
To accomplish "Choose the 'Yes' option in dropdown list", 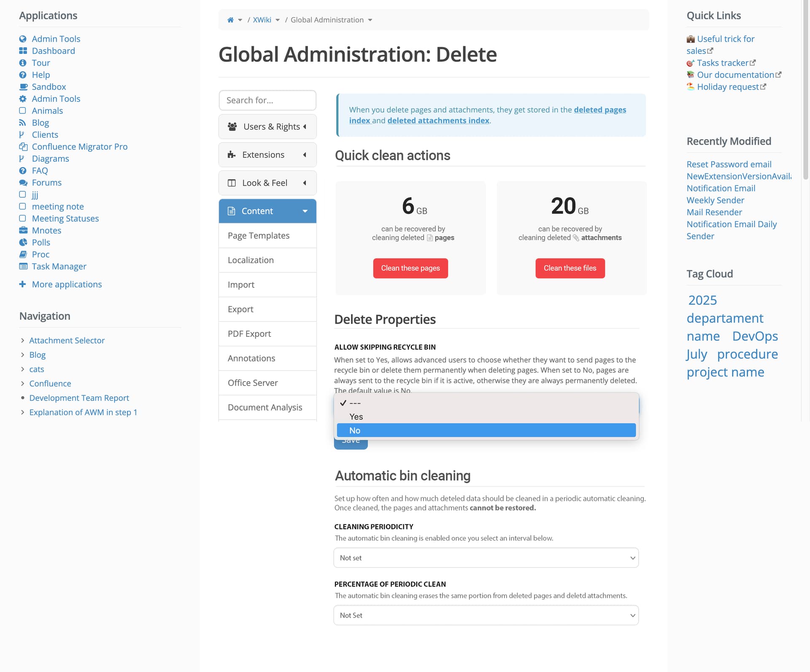I will [x=486, y=417].
